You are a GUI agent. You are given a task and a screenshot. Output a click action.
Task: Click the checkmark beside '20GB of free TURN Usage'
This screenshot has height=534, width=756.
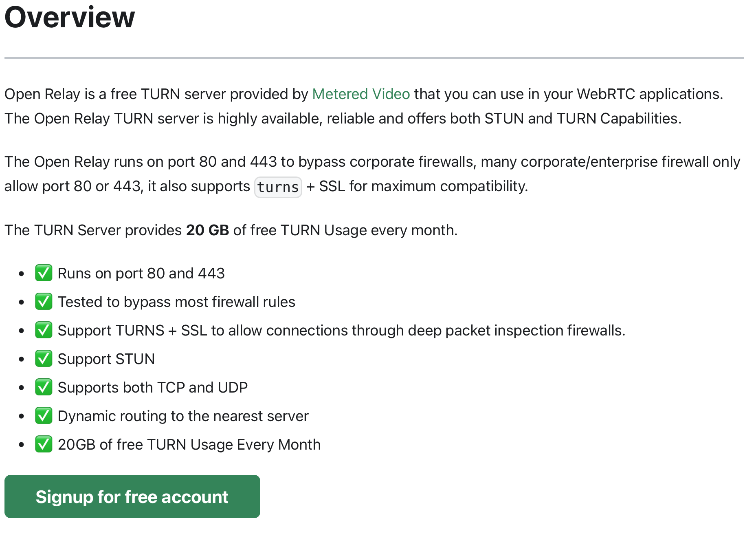click(x=43, y=444)
